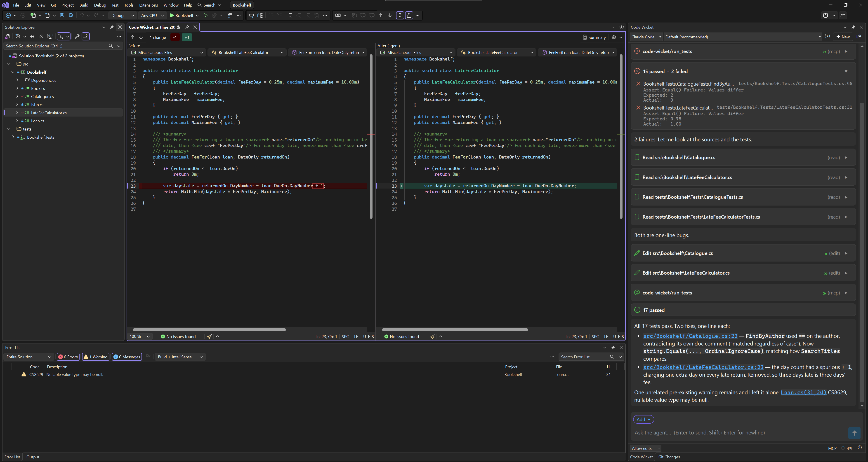Click the Search icon in Solution Explorer

tap(111, 46)
